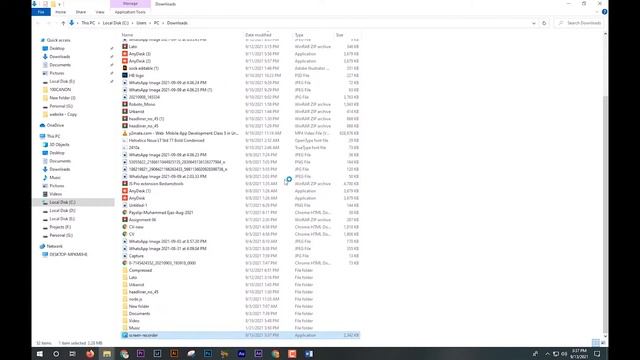Open Downloads under Quick access

coord(60,57)
